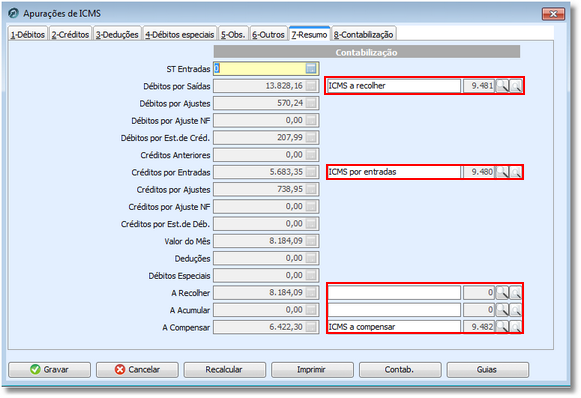
Task: Click larger magnifier beside ICMS por entradas code
Action: (502, 172)
